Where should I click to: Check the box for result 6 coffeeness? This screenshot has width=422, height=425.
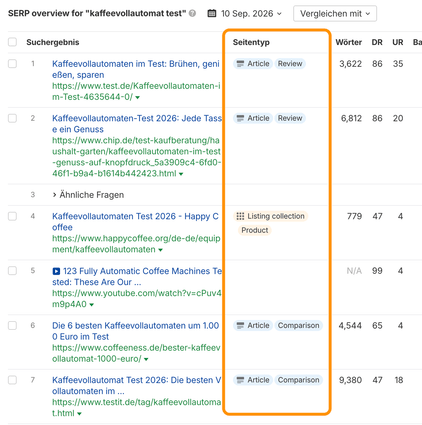[12, 326]
